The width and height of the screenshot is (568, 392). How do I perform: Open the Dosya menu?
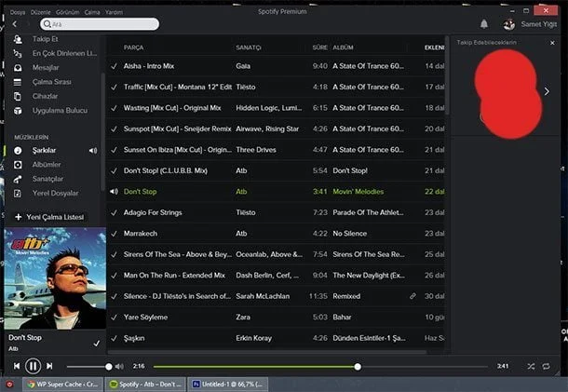[x=18, y=12]
